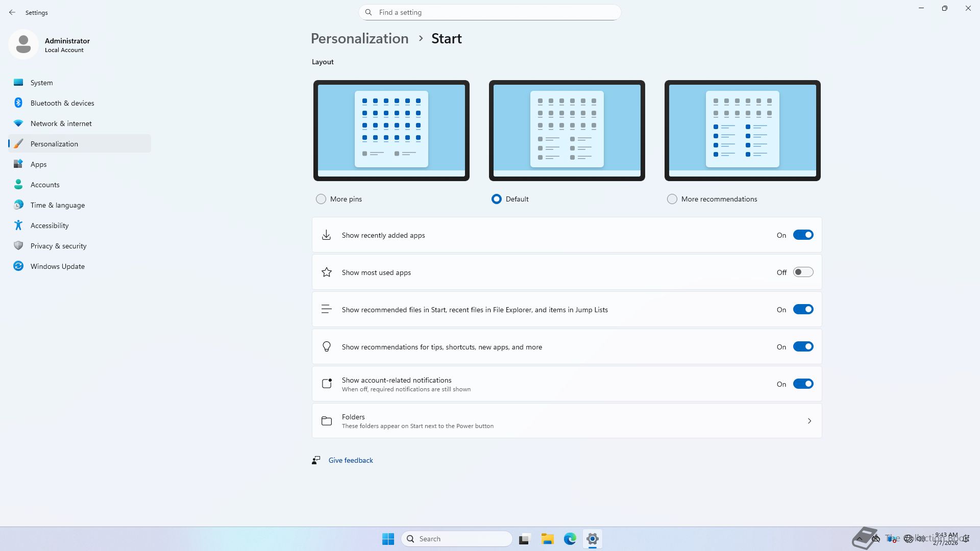The height and width of the screenshot is (551, 980).
Task: Turn off Show recently added apps
Action: (803, 235)
